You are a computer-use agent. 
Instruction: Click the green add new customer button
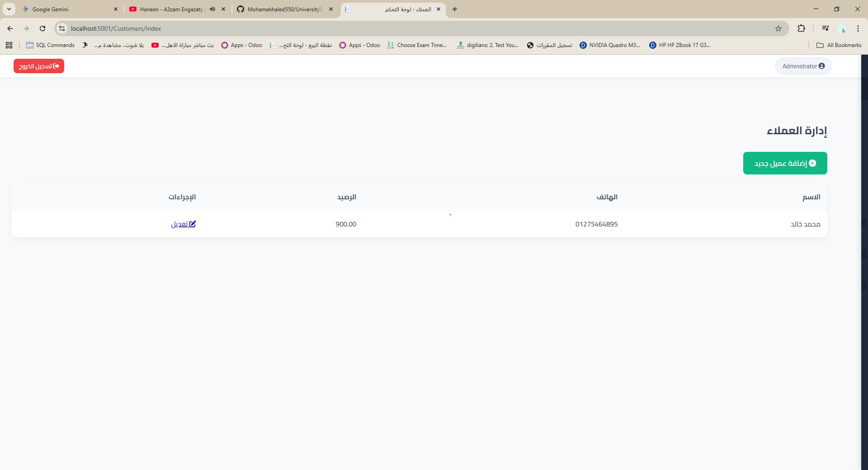click(785, 163)
